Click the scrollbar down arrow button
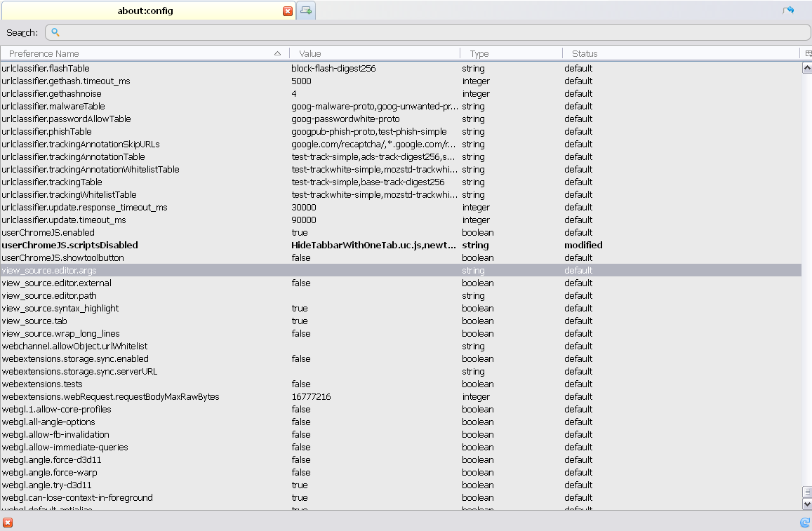812x531 pixels. coord(807,504)
